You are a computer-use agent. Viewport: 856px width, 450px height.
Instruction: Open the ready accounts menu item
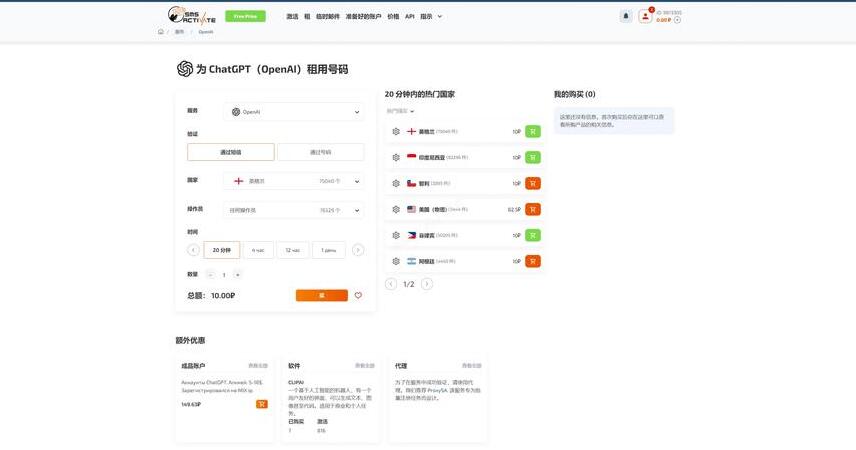point(363,17)
